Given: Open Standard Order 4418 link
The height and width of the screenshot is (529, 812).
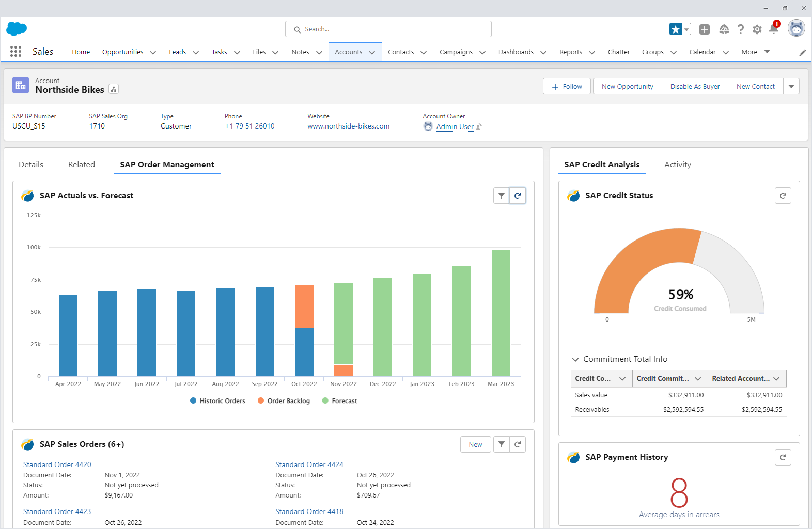Looking at the screenshot, I should click(x=309, y=511).
